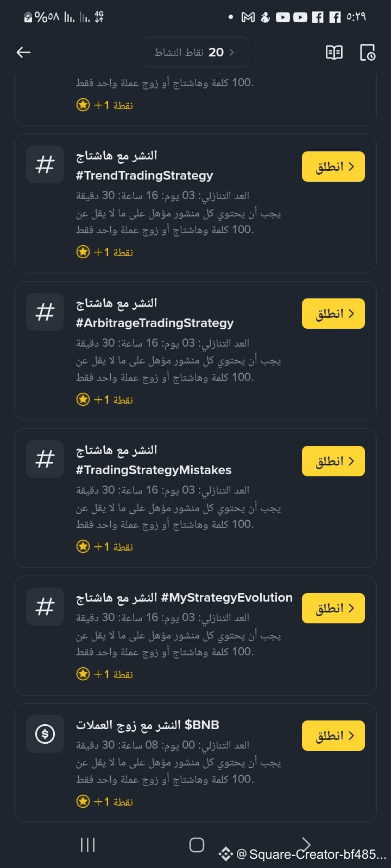Open the history clock icon
This screenshot has height=868, width=391.
coord(368,52)
